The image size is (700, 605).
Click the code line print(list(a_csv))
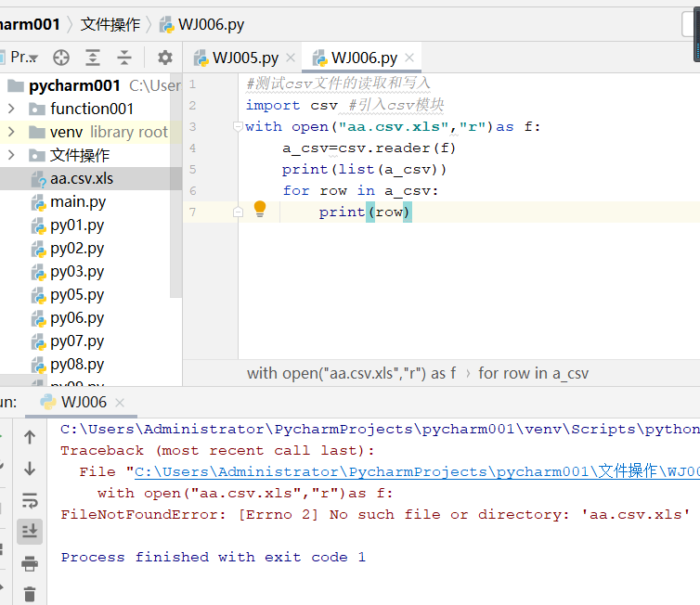364,170
